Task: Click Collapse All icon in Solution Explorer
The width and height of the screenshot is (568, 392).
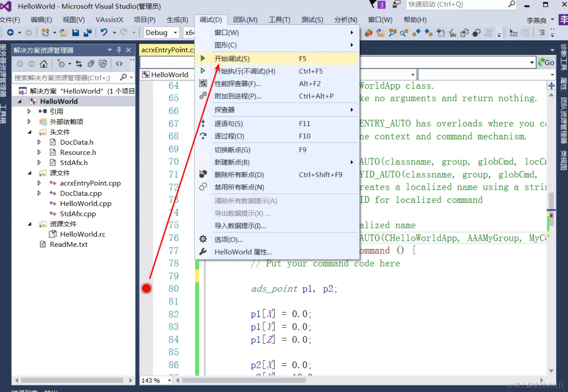Action: (x=91, y=64)
